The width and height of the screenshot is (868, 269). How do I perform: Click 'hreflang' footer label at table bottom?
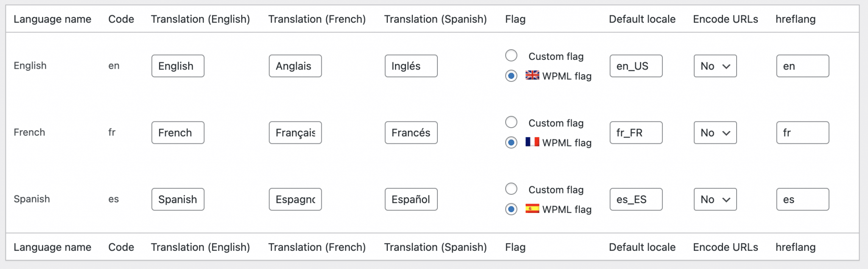click(796, 247)
